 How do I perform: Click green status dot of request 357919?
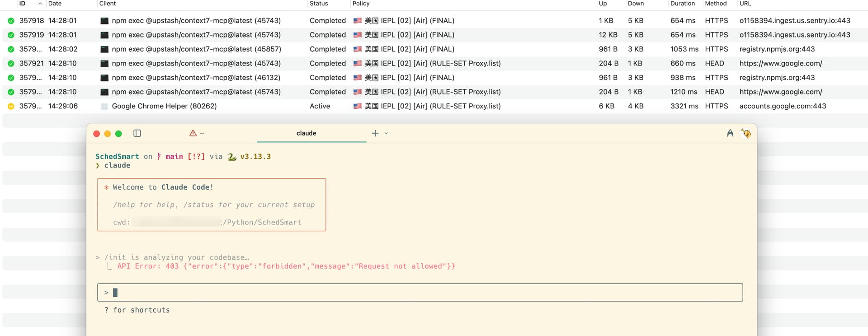click(11, 35)
